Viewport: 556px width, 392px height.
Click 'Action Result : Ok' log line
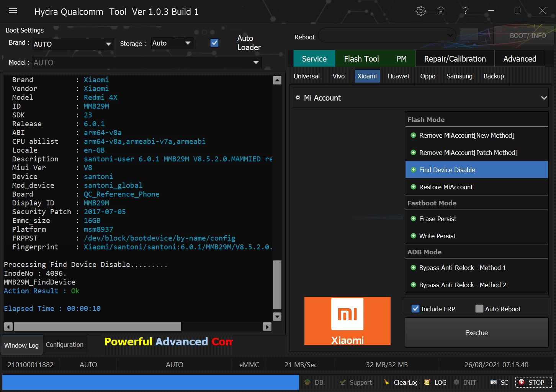(42, 291)
